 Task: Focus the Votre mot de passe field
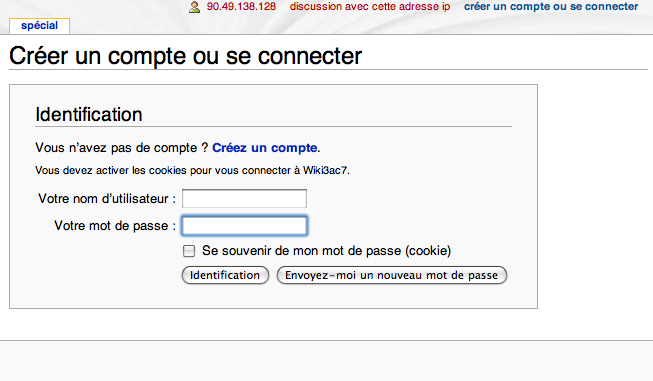(244, 226)
